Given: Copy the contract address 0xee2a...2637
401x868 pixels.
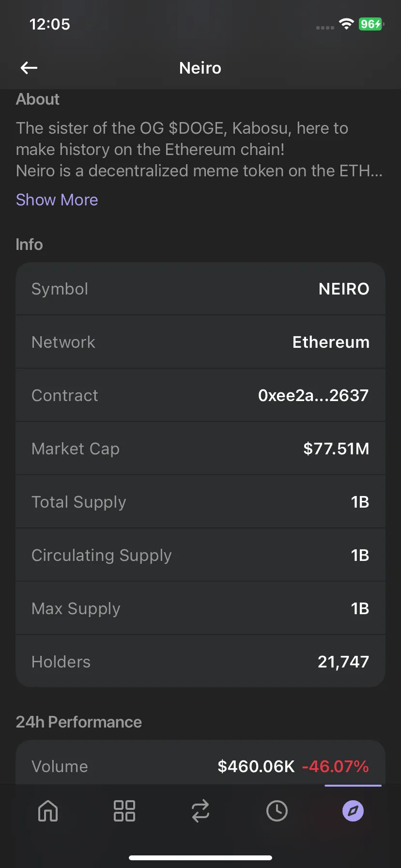Looking at the screenshot, I should tap(313, 395).
